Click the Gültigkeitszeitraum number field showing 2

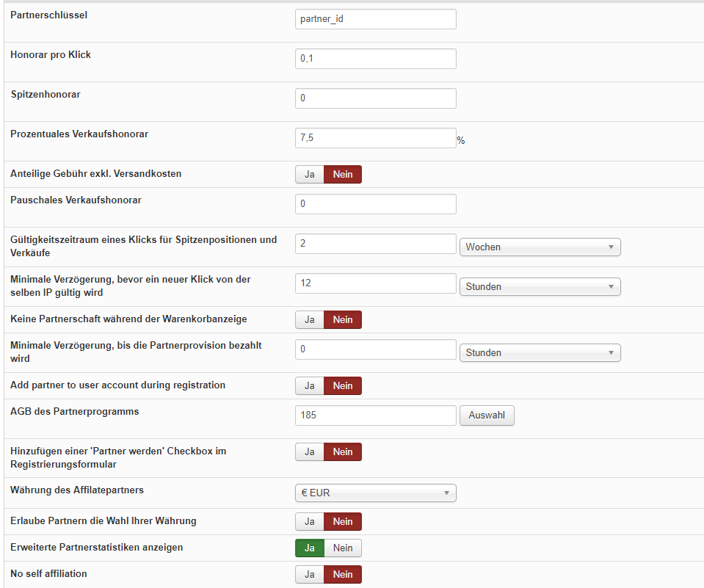click(x=375, y=244)
